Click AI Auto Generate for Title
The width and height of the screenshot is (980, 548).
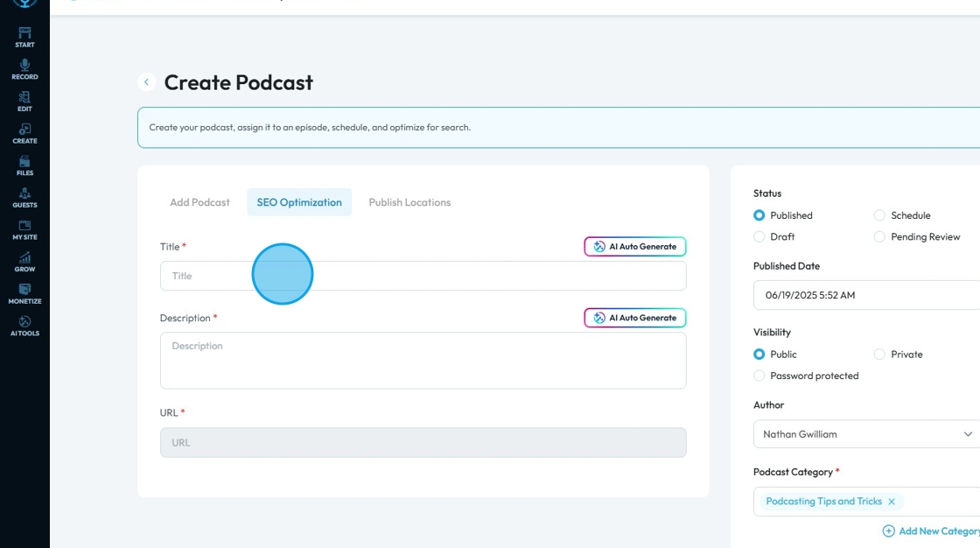click(635, 247)
